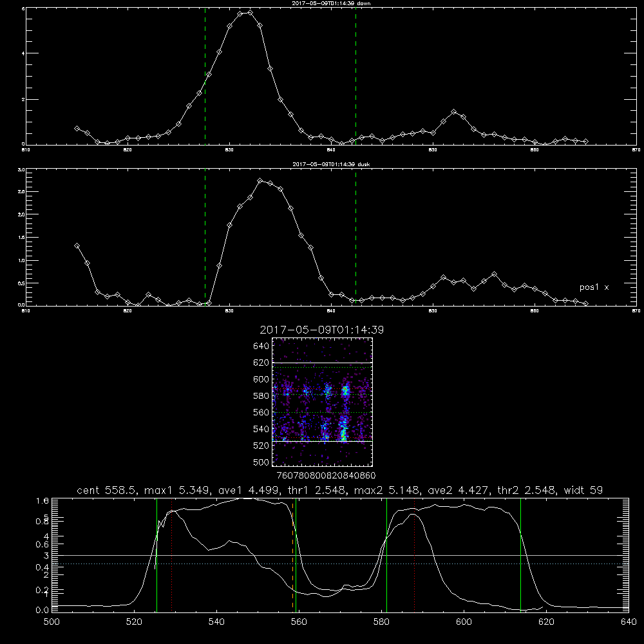Click the '500' y-axis label beside the heatmap

tap(261, 462)
